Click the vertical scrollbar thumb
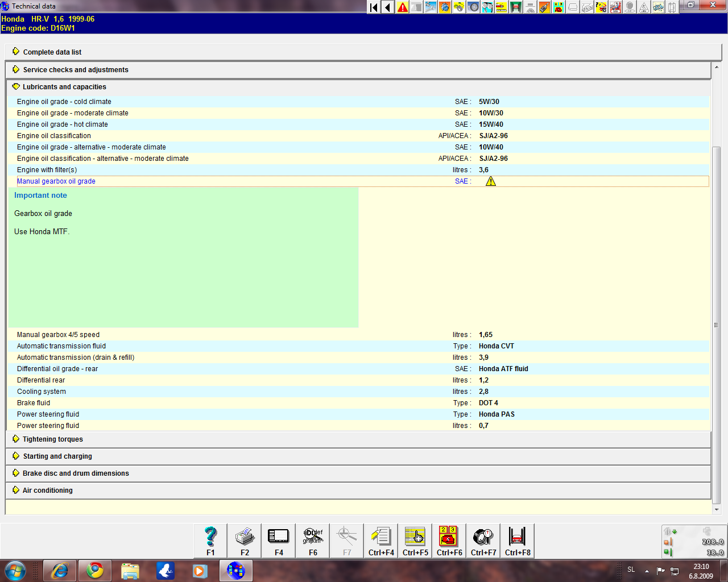Image resolution: width=728 pixels, height=582 pixels. (x=717, y=325)
